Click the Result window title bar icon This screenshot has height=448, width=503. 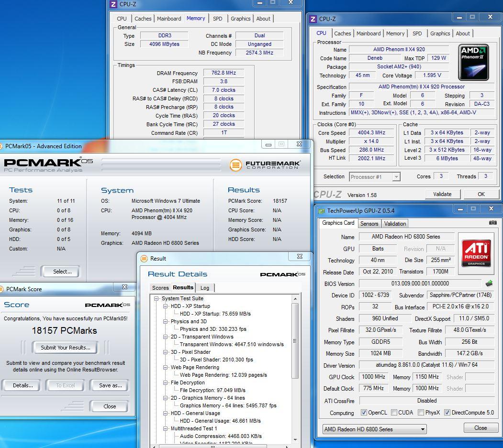tap(144, 258)
